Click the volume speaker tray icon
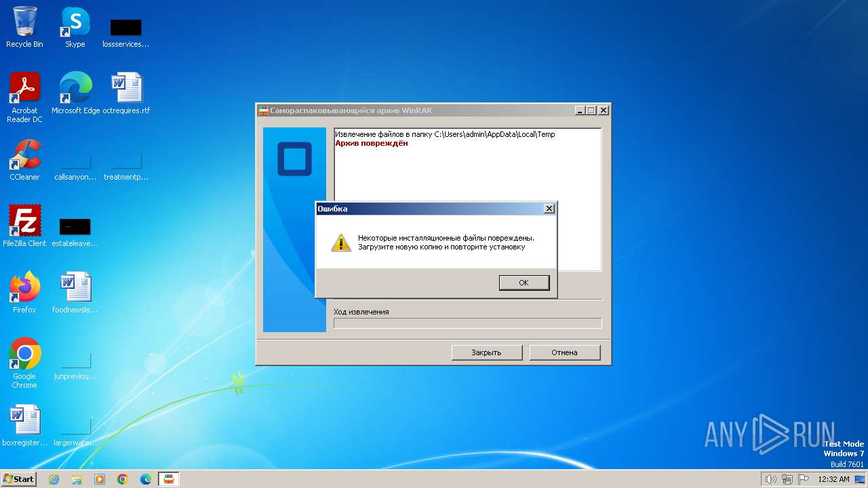Image resolution: width=868 pixels, height=488 pixels. click(770, 479)
